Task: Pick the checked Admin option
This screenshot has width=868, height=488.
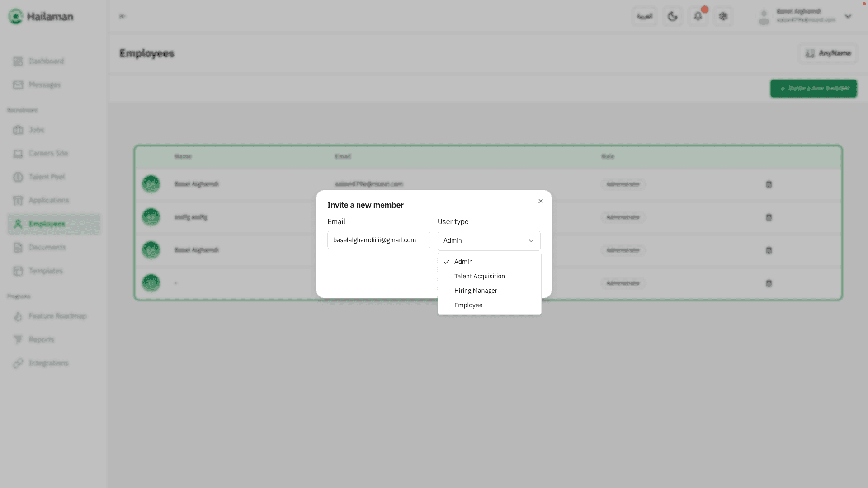Action: click(463, 262)
